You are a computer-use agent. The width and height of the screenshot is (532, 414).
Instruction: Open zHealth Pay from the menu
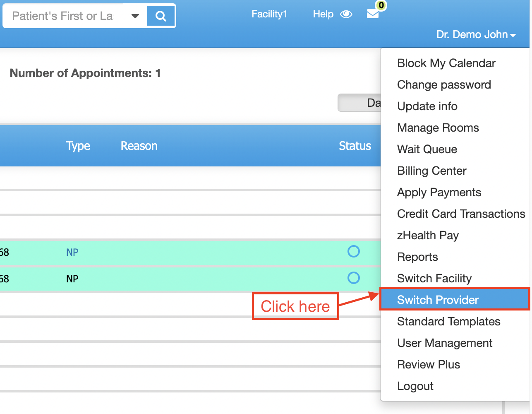point(428,235)
